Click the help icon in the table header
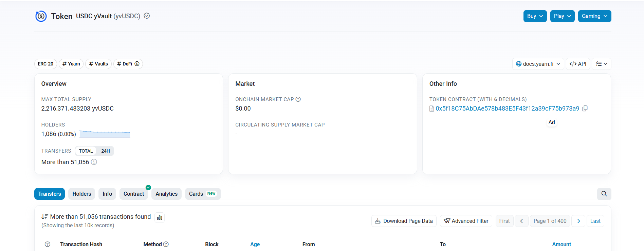 tap(48, 244)
